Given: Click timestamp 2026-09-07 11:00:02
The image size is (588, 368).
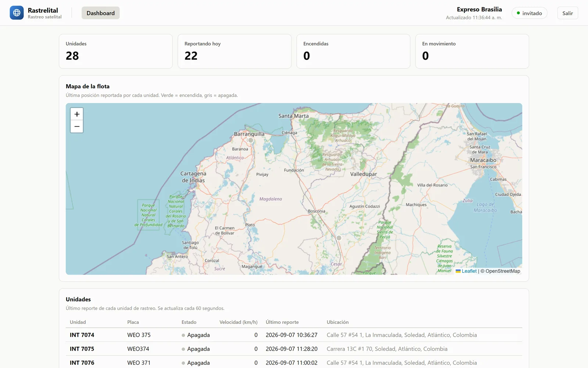Looking at the screenshot, I should point(291,363).
